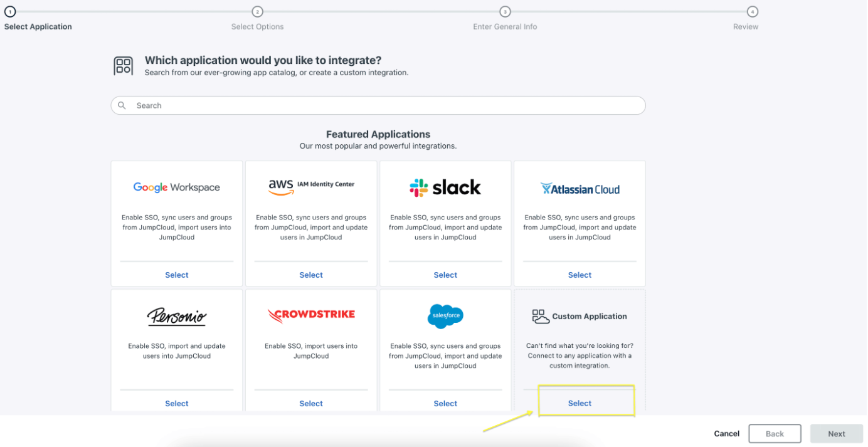Click the Cancel button

pos(726,433)
